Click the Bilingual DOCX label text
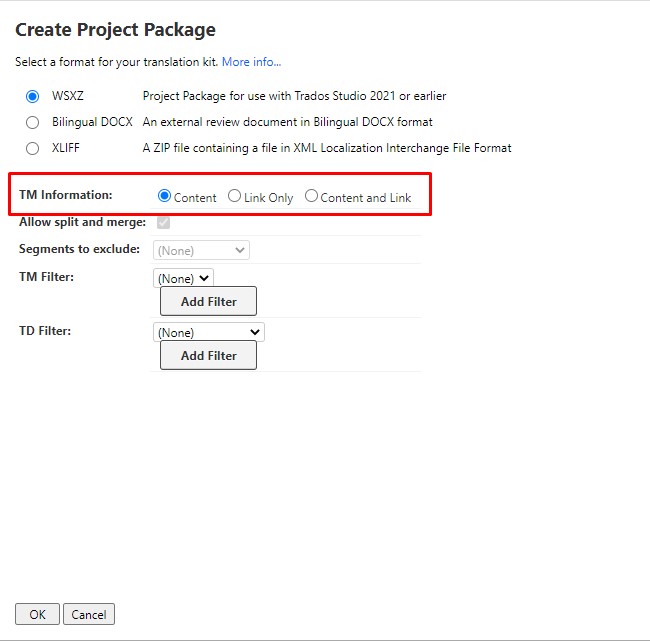The width and height of the screenshot is (650, 641). pyautogui.click(x=92, y=122)
